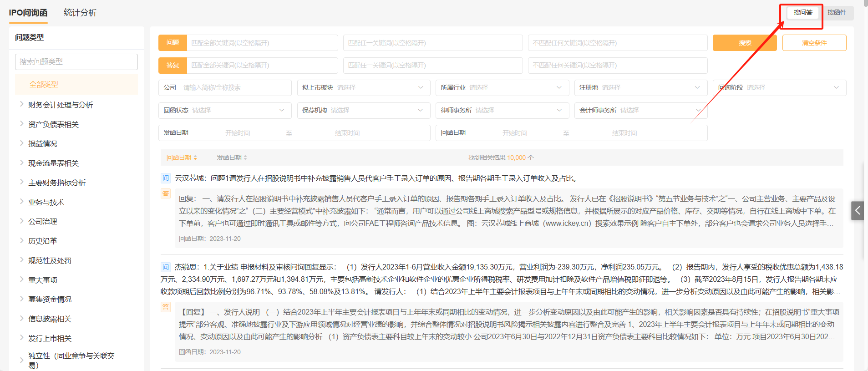Set the 回函日期 end time
Viewport: 868px width, 371px height.
coord(624,133)
